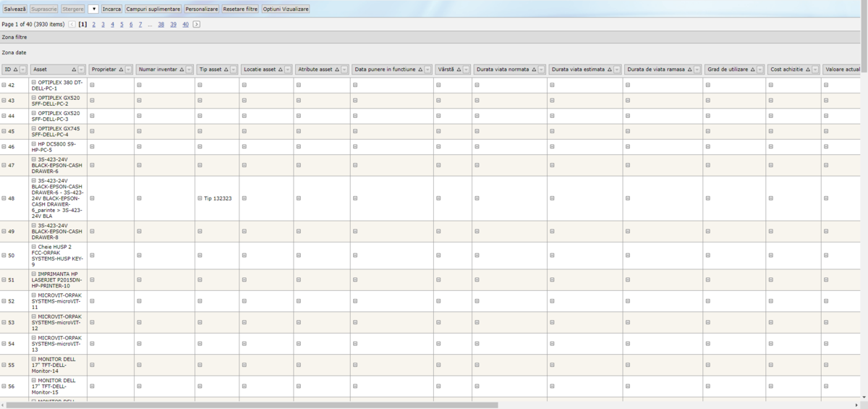Click sort triangle on Vârstă column

tap(460, 69)
